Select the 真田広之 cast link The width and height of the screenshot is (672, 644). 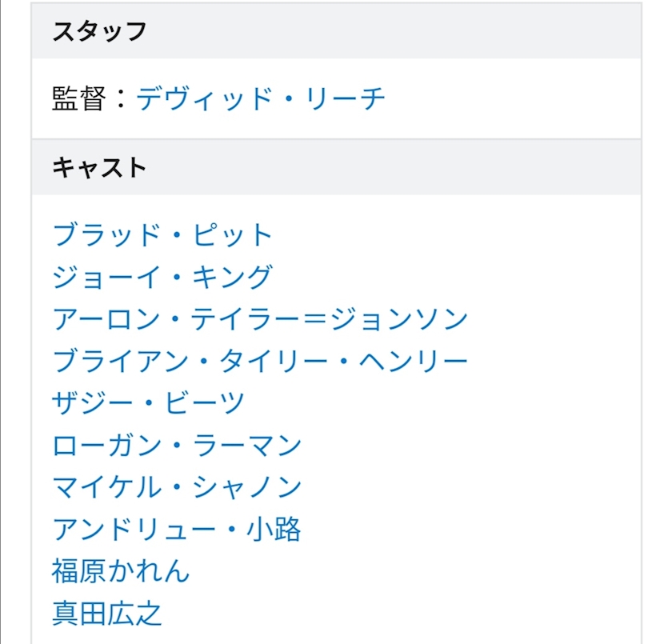point(107,613)
